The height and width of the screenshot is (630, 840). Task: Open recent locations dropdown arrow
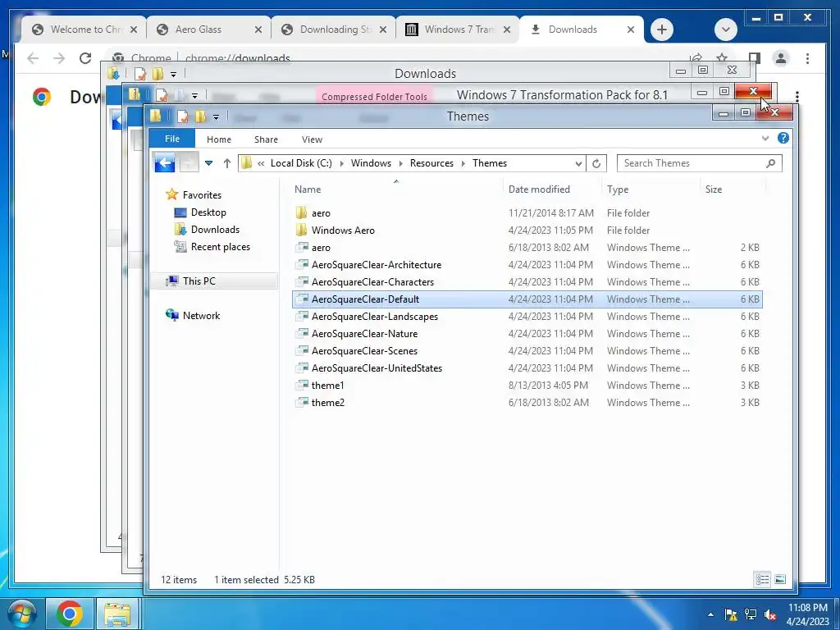point(209,163)
